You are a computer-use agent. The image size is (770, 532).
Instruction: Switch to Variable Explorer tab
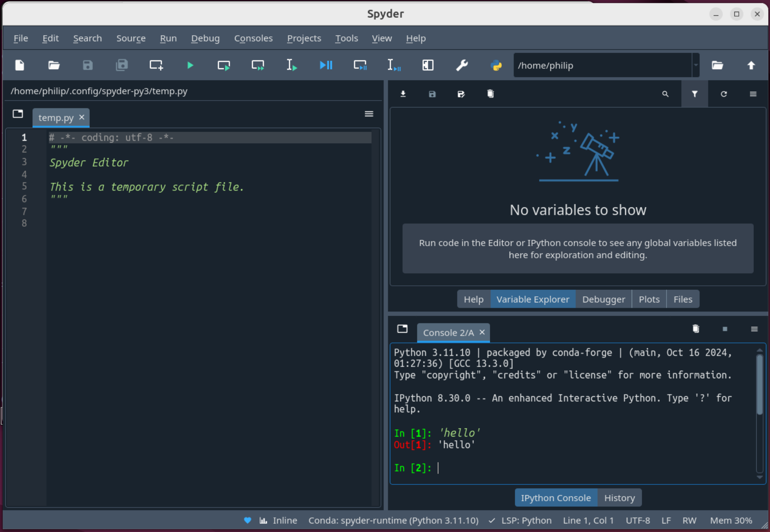tap(533, 299)
